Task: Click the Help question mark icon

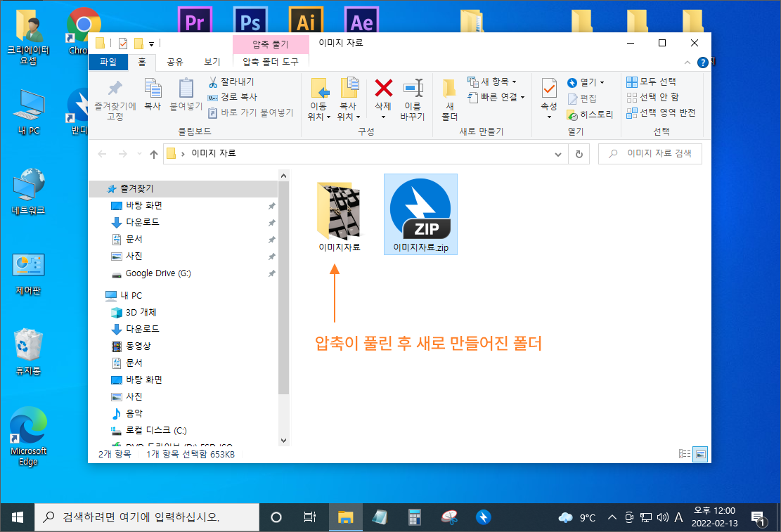Action: click(703, 63)
